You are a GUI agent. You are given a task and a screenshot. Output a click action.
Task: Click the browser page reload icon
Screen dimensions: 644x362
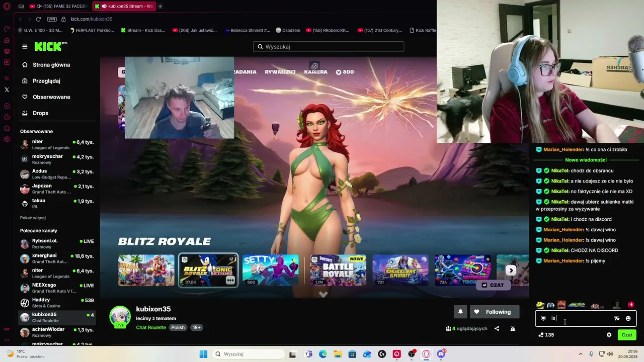pos(38,19)
